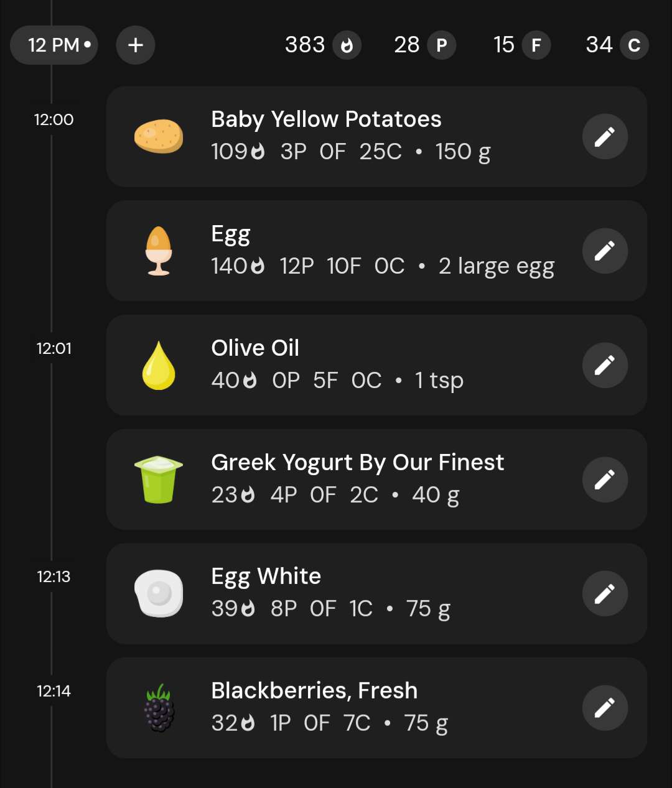The width and height of the screenshot is (672, 788).
Task: Edit the Baby Yellow Potatoes entry
Action: [605, 137]
